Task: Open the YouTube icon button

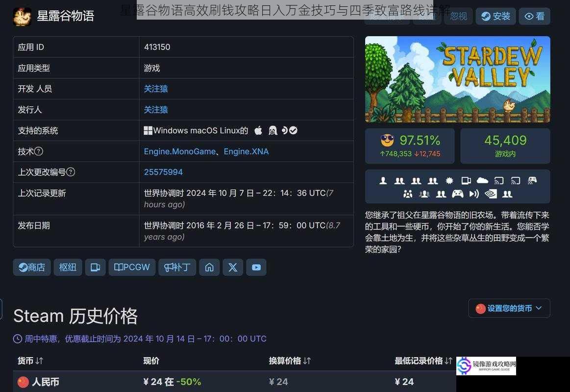Action: pos(256,268)
